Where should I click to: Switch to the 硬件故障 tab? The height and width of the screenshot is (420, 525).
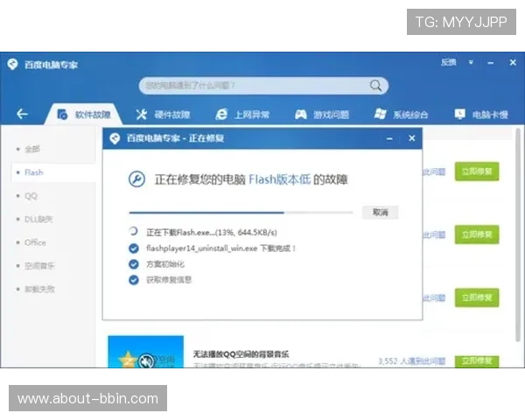(163, 115)
